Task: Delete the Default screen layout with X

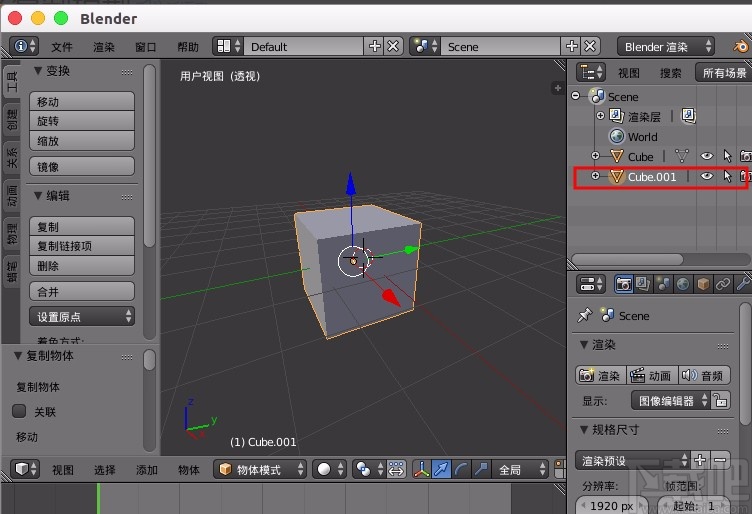Action: 393,47
